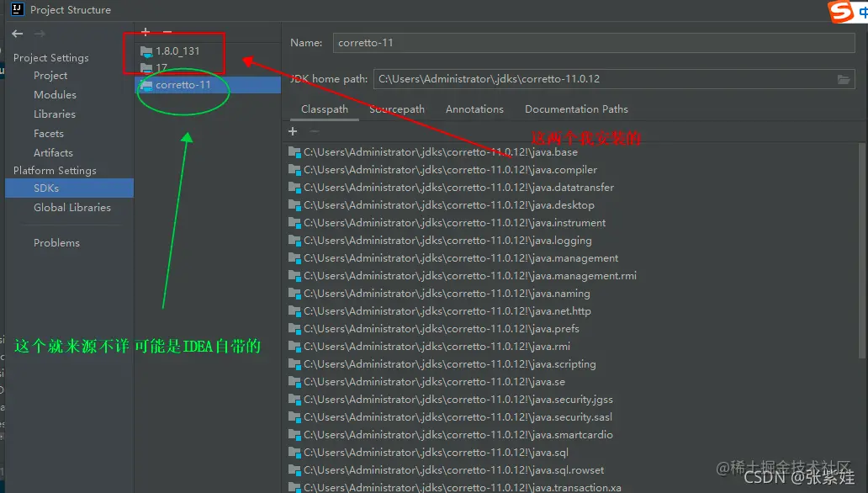Select the java.naming classpath entry

[439, 294]
